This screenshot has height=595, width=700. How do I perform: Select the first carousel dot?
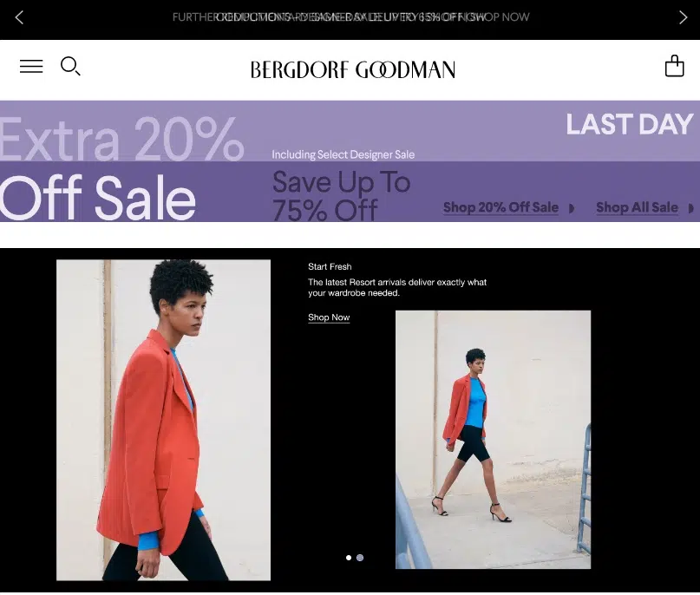click(x=349, y=558)
